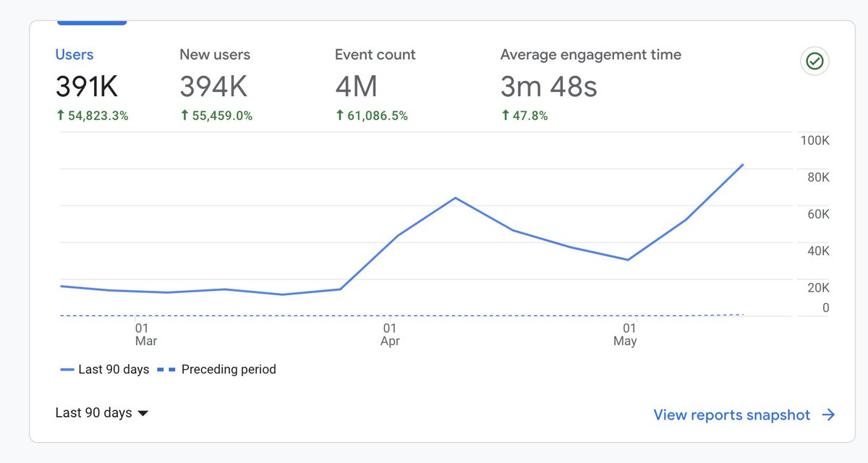Click the 01 Mar axis label
Viewport: 868px width, 463px height.
point(145,334)
